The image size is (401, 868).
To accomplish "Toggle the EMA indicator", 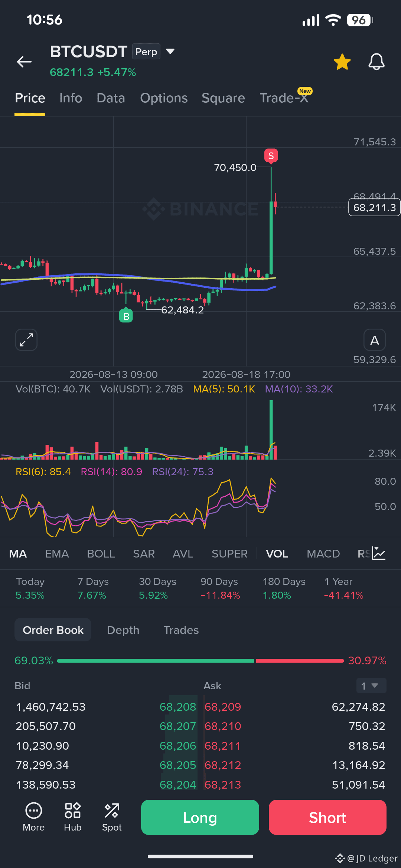I will pos(57,554).
